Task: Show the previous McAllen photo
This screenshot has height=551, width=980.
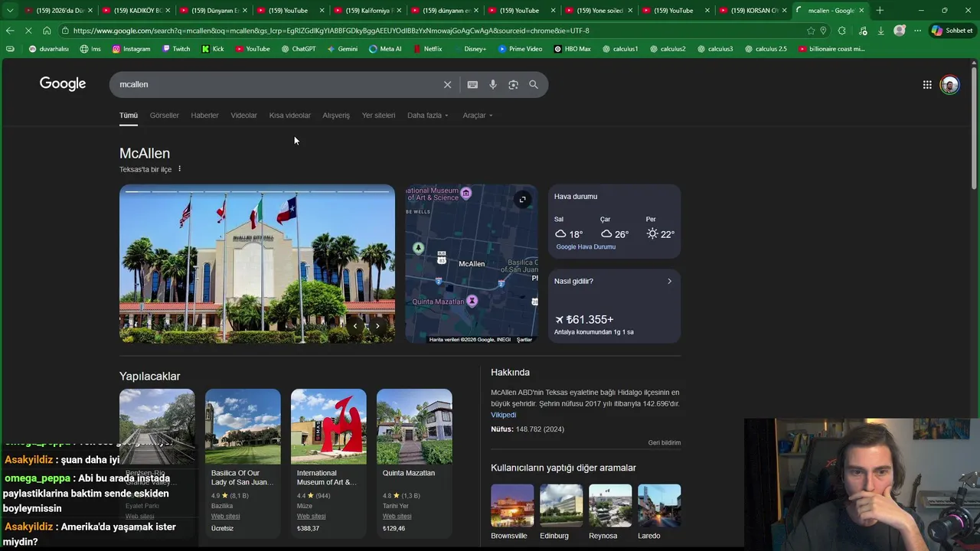Action: (x=354, y=326)
